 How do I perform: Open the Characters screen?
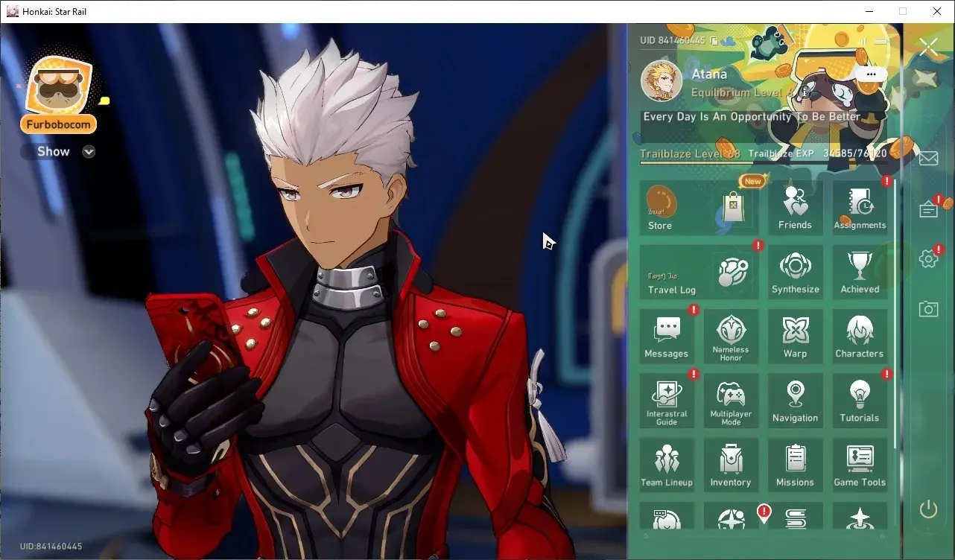[860, 337]
